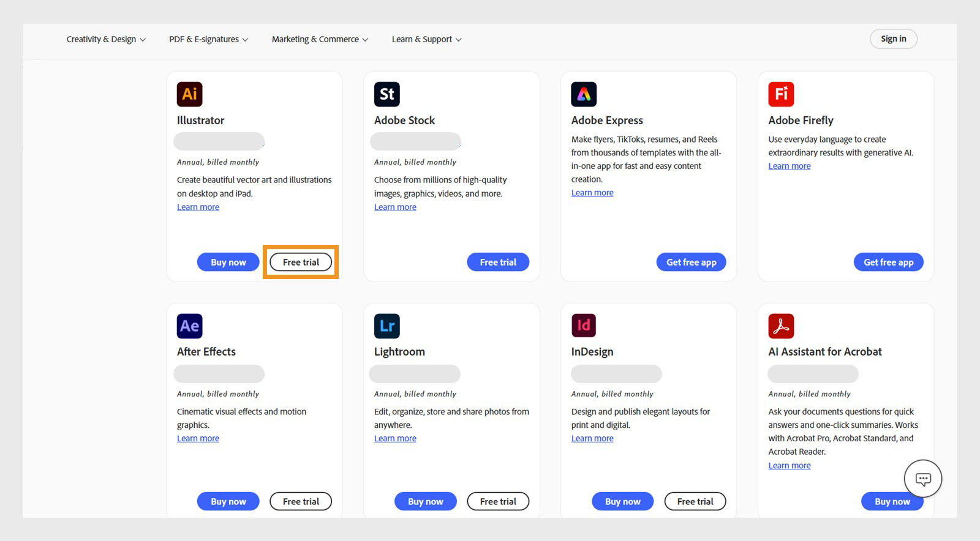Follow Learn more link under Lightroom
This screenshot has height=541, width=980.
pos(395,438)
